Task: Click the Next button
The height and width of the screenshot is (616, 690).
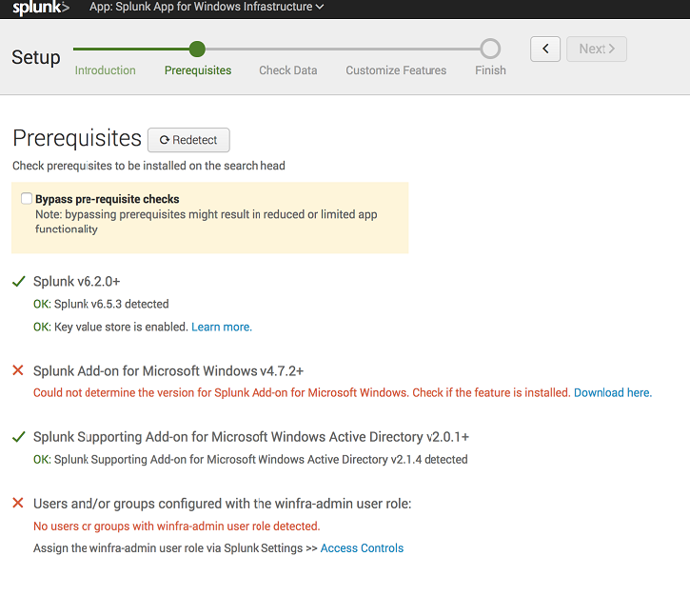Action: (x=597, y=49)
